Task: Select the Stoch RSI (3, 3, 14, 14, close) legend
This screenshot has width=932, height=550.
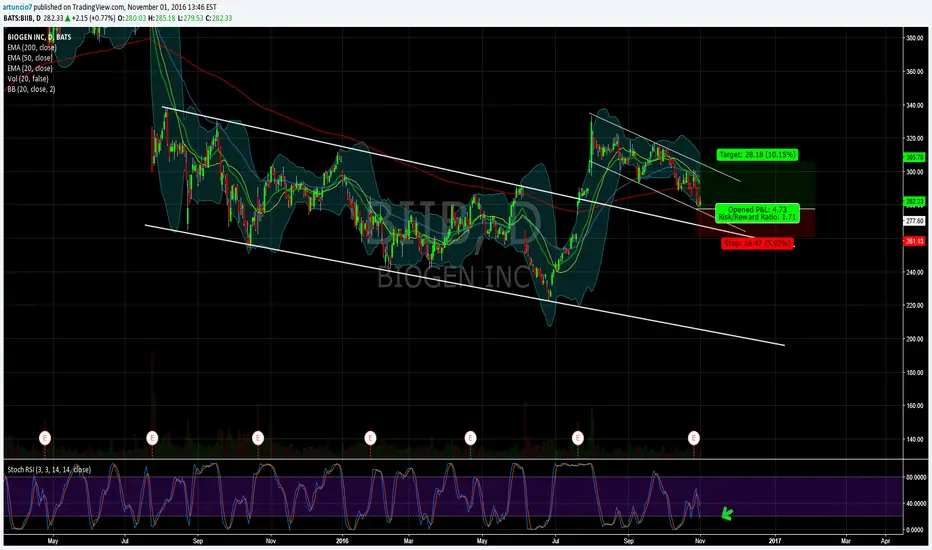Action: click(49, 470)
